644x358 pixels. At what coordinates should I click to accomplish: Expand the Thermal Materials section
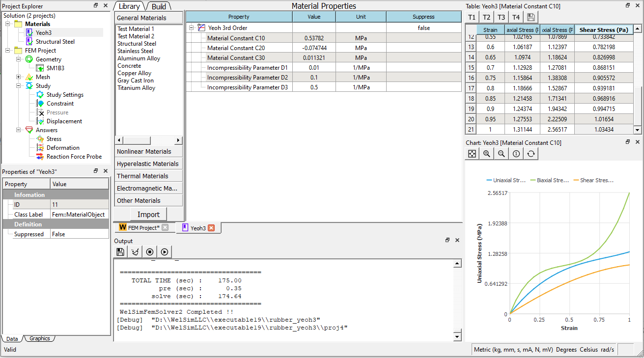pos(148,176)
